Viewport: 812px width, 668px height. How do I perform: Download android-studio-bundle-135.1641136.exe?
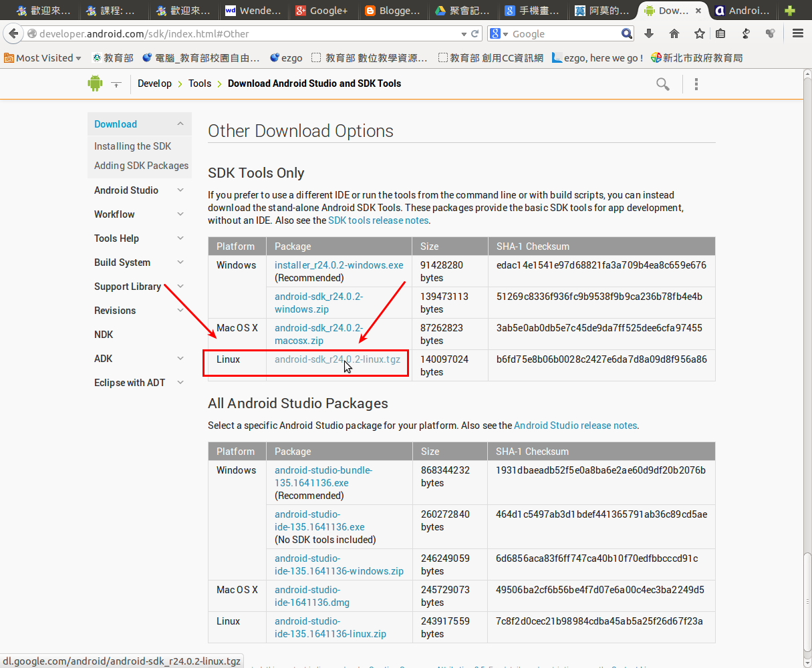pos(323,476)
